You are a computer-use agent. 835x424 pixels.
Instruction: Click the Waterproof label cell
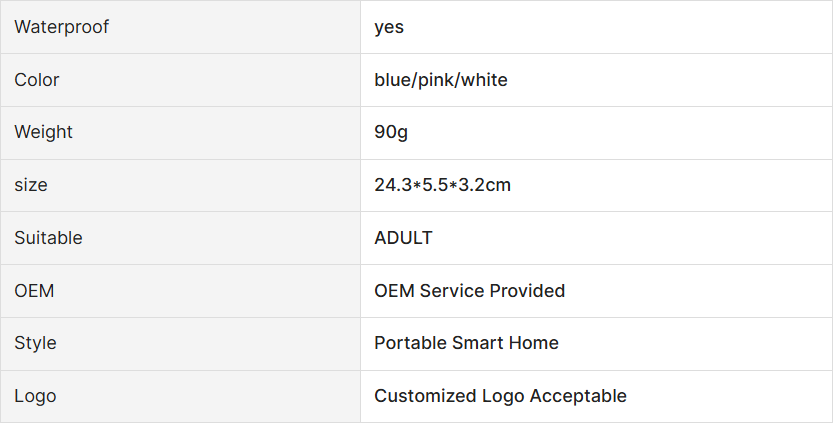point(181,27)
